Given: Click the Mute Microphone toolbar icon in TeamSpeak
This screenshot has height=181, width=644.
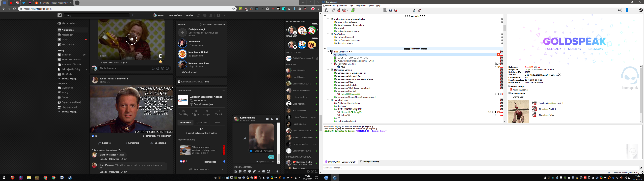Looking at the screenshot, I should [339, 10].
